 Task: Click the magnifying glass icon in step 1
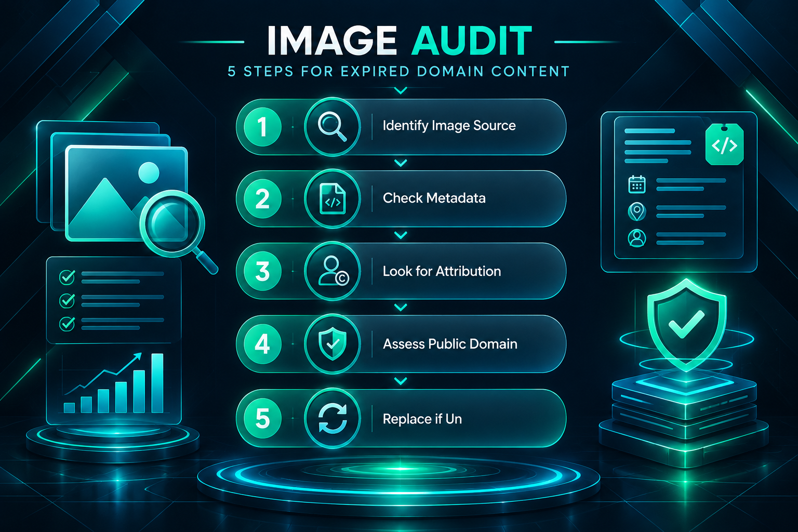click(x=332, y=127)
